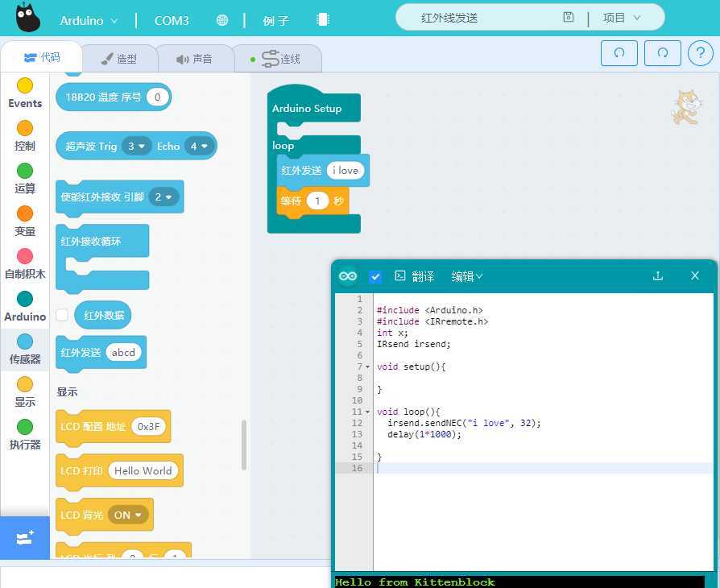720x588 pixels.
Task: Click the 显示 section heading in palette
Action: pyautogui.click(x=67, y=391)
